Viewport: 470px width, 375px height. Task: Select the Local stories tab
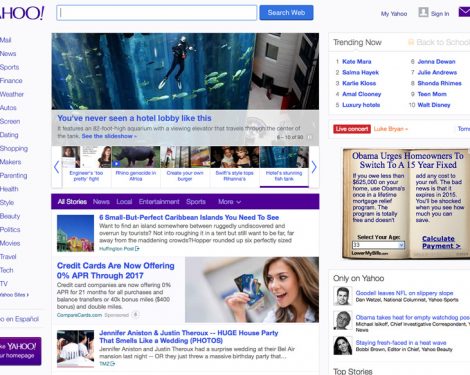click(124, 202)
